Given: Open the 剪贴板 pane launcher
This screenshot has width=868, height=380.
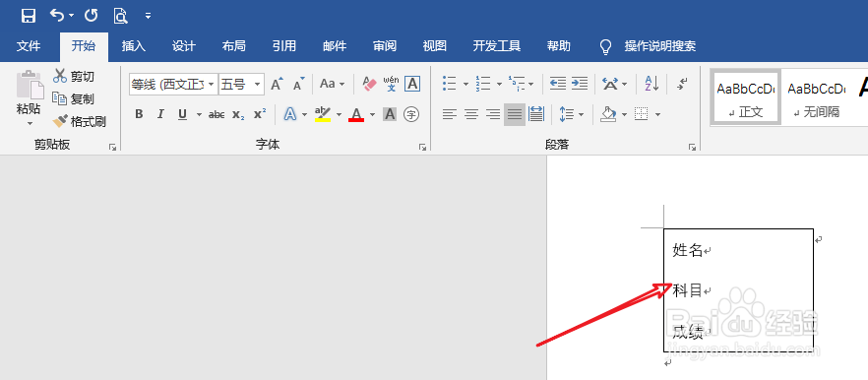Looking at the screenshot, I should click(113, 147).
